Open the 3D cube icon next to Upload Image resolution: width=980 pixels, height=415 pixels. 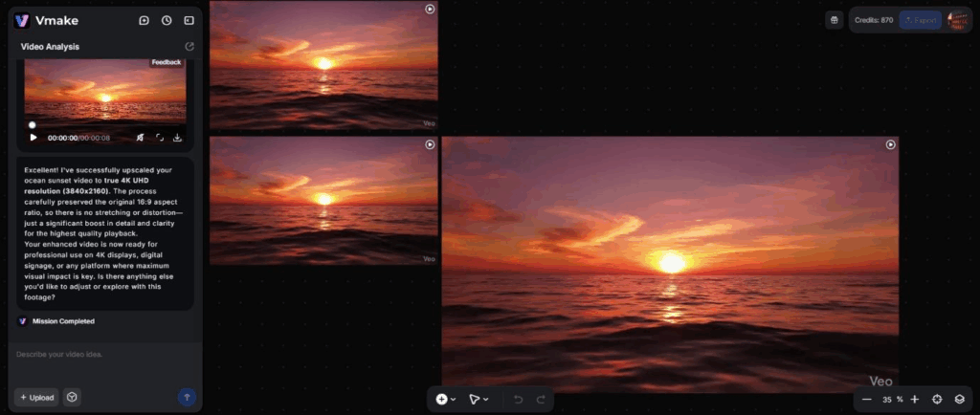[72, 397]
